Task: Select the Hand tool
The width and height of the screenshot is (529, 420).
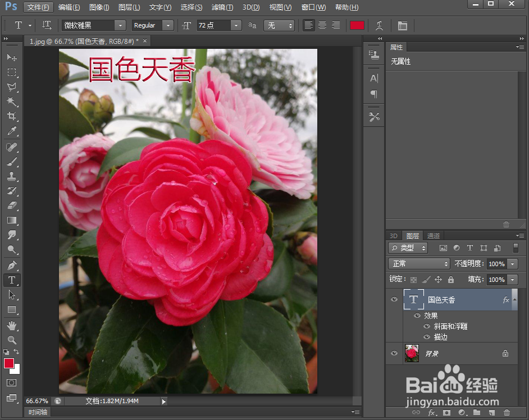Action: [x=12, y=326]
